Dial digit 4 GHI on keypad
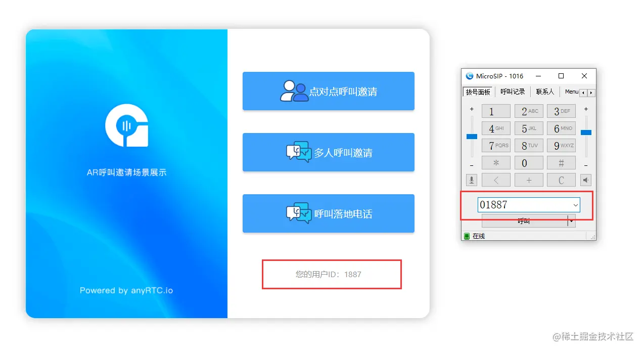644x352 pixels. tap(496, 128)
